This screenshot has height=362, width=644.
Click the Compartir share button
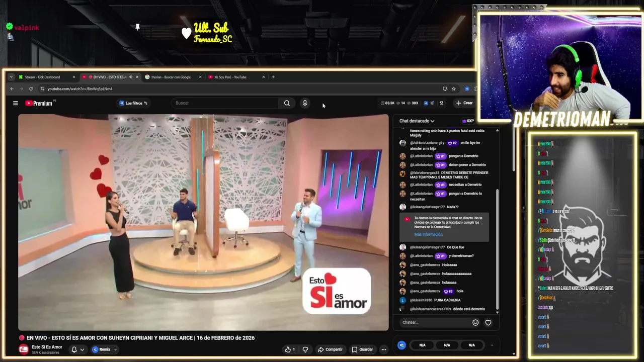[x=330, y=349]
